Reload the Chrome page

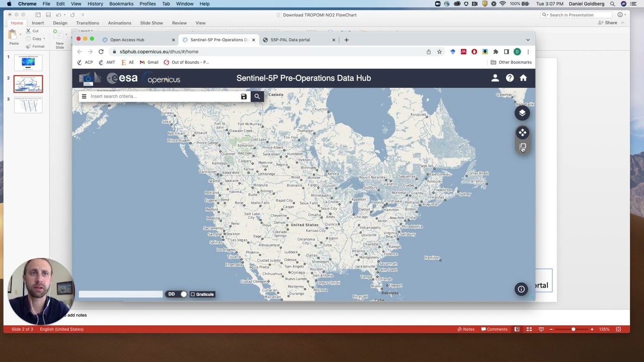click(101, 52)
